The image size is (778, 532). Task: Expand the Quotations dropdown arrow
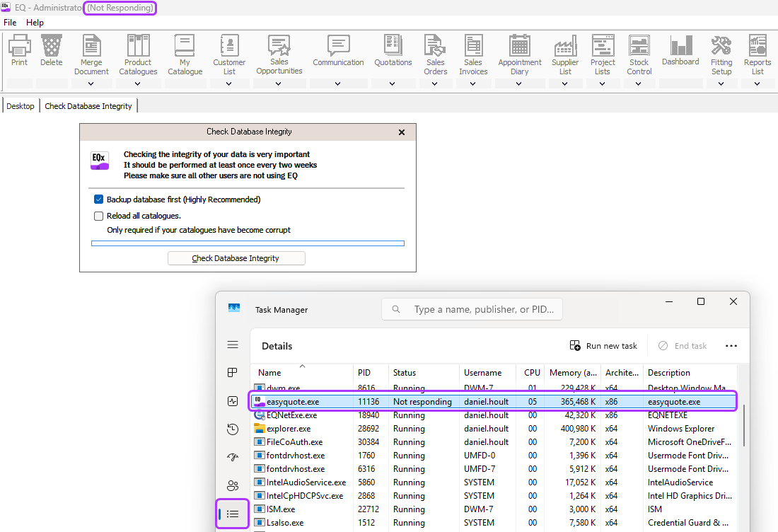[x=393, y=84]
